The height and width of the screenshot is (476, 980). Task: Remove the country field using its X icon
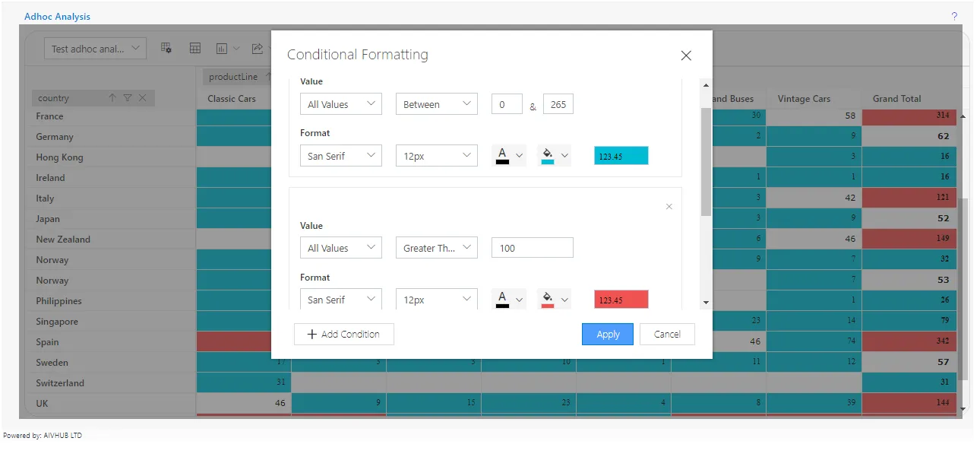(x=142, y=97)
